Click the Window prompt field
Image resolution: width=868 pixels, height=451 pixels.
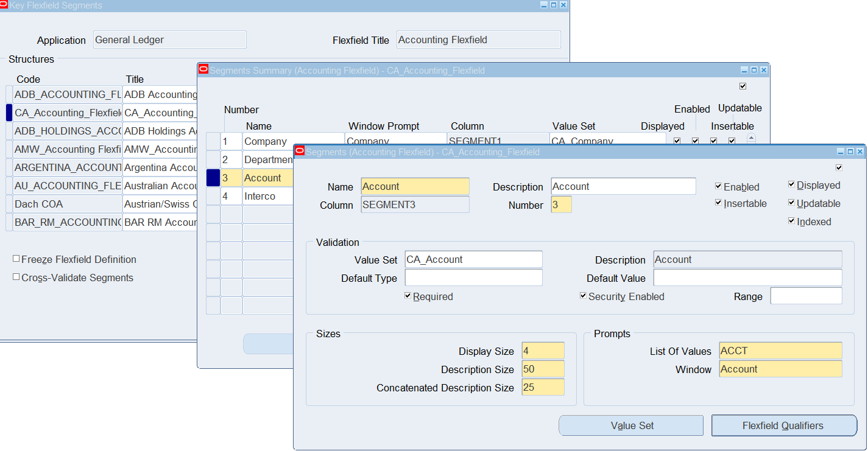(x=781, y=369)
